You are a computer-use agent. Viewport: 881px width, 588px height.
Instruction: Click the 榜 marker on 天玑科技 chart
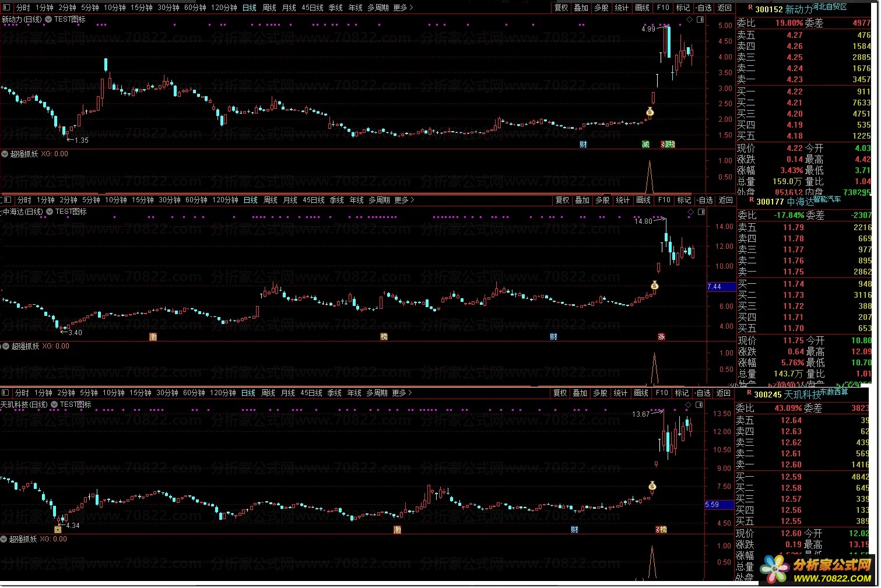[663, 530]
